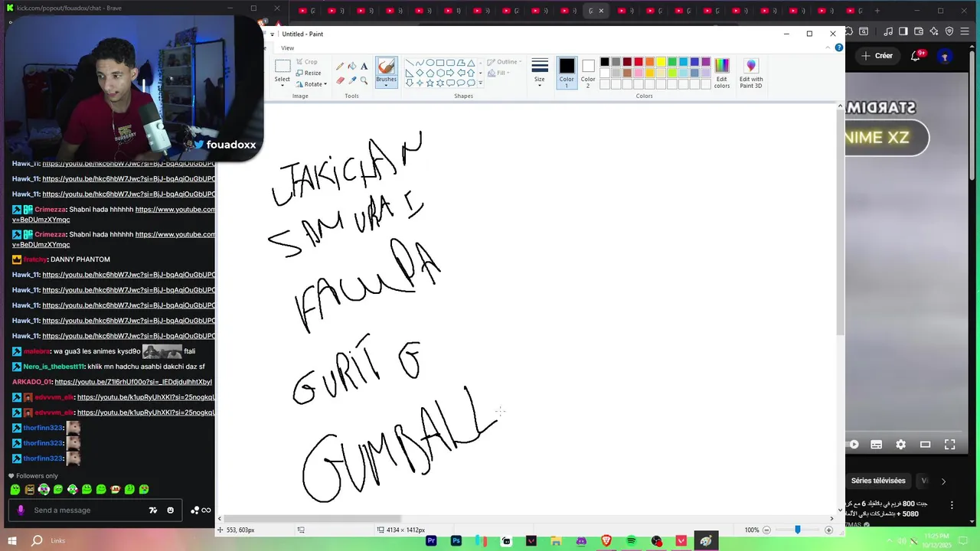Select the Magnifier tool in Paint

364,80
